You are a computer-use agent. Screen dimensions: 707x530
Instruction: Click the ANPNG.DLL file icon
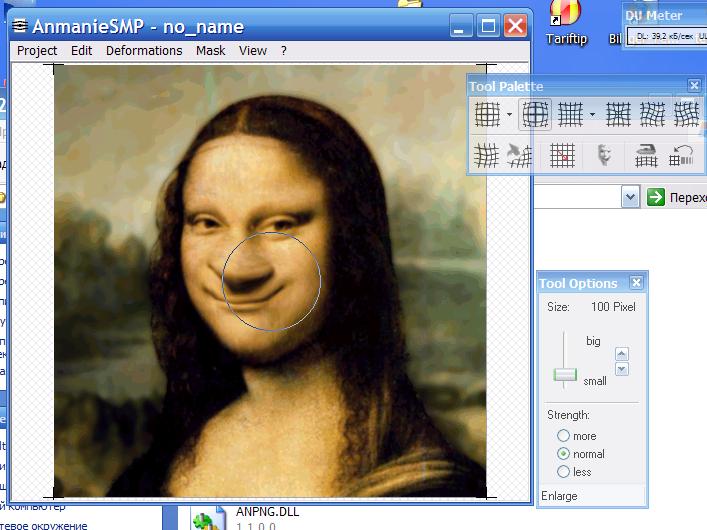(x=209, y=519)
